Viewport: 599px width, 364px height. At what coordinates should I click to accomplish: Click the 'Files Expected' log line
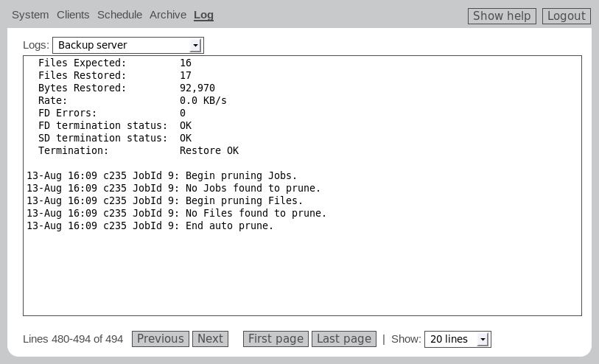pos(115,63)
